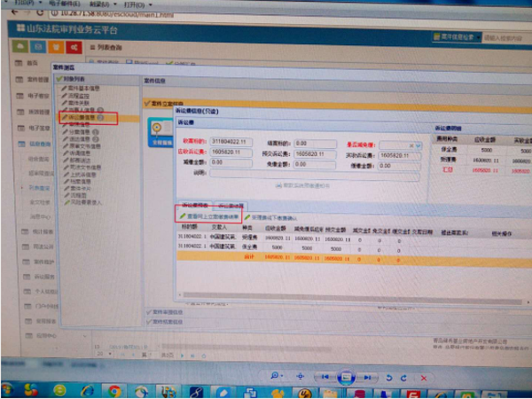Open the photo viewer zoom magnifier
The image size is (532, 399).
(275, 375)
